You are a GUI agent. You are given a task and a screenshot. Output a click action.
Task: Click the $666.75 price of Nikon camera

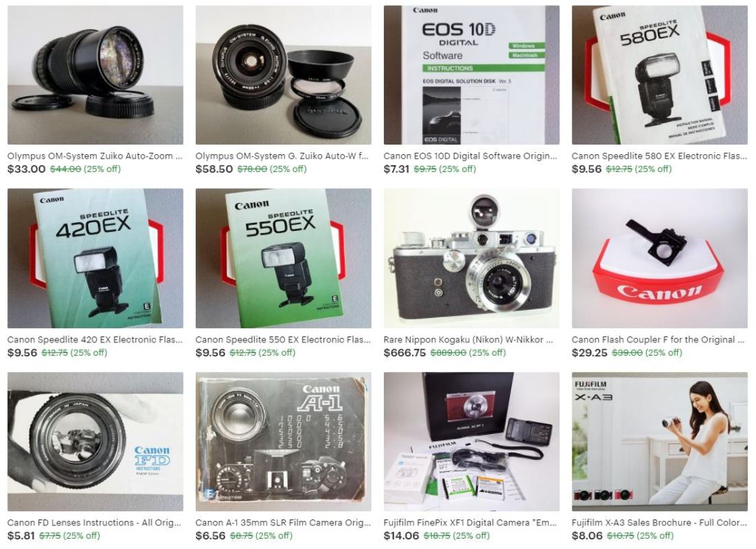pos(405,353)
